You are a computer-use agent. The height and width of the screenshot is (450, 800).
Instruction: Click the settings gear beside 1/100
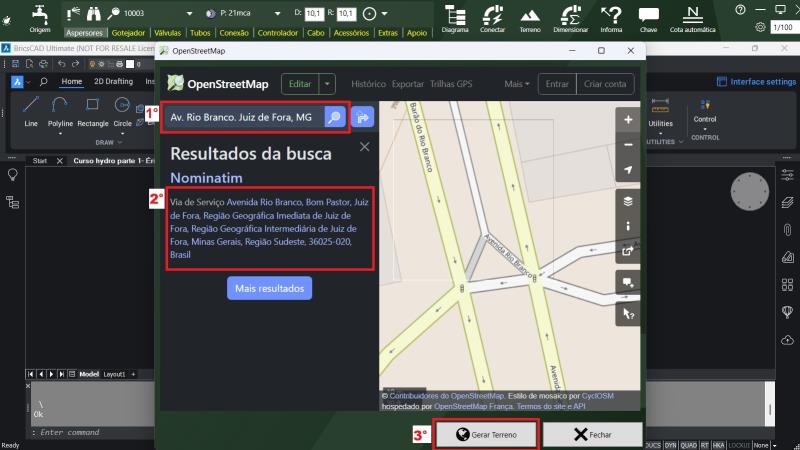tap(760, 27)
